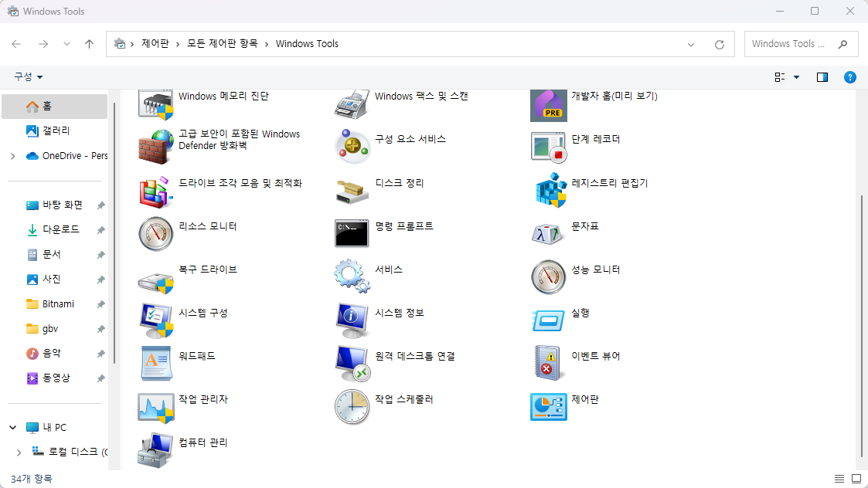Switch to details view in status bar
868x488 pixels.
click(839, 479)
